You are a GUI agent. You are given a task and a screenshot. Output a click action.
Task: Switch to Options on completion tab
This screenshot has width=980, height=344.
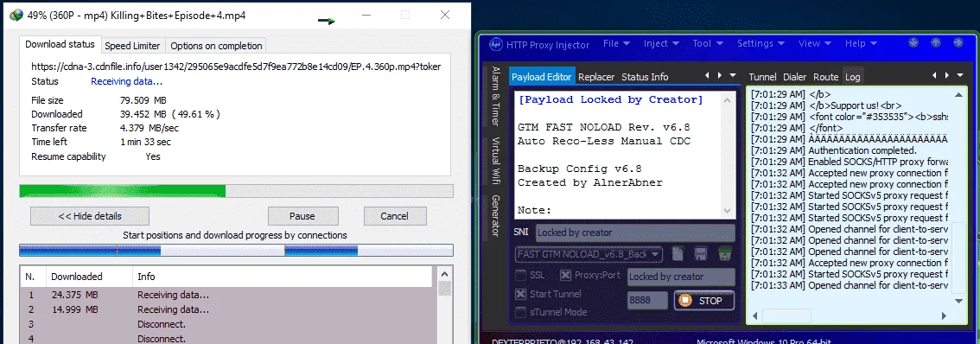tap(216, 46)
